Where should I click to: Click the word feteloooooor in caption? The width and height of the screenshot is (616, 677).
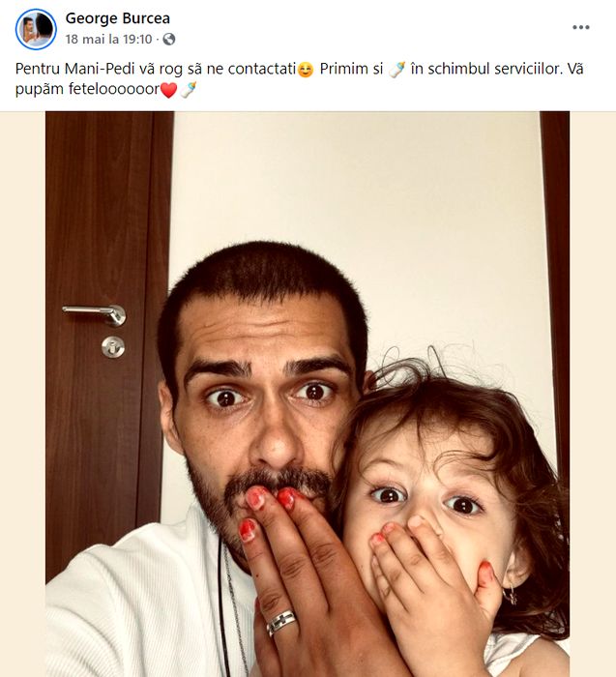(x=114, y=89)
